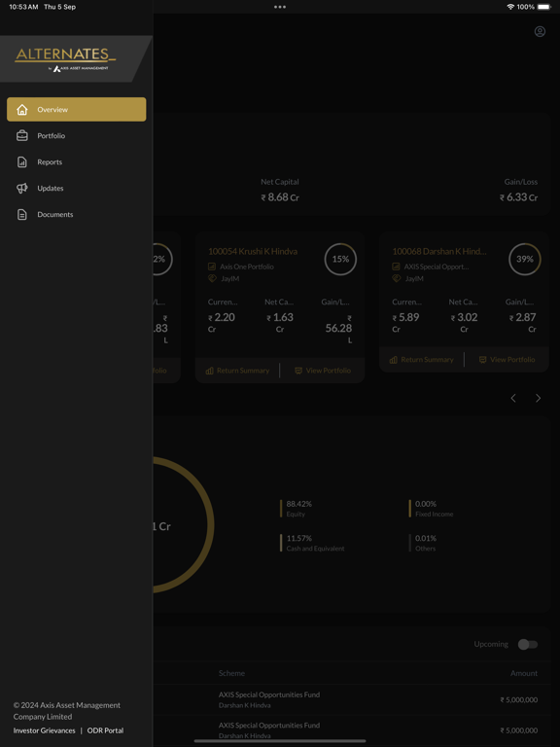Viewport: 560px width, 747px height.
Task: View Portfolio for Darshan K Hindva card
Action: tap(507, 359)
